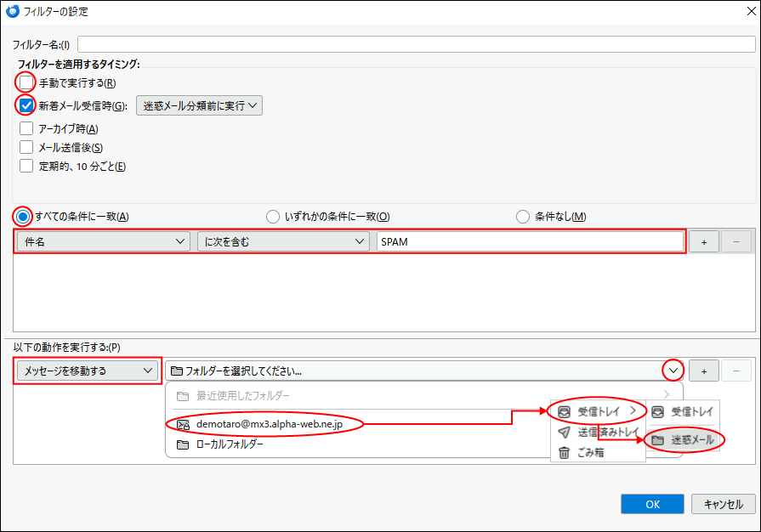Choose the 迷惑メール folder menu entry
The width and height of the screenshot is (761, 532).
685,440
